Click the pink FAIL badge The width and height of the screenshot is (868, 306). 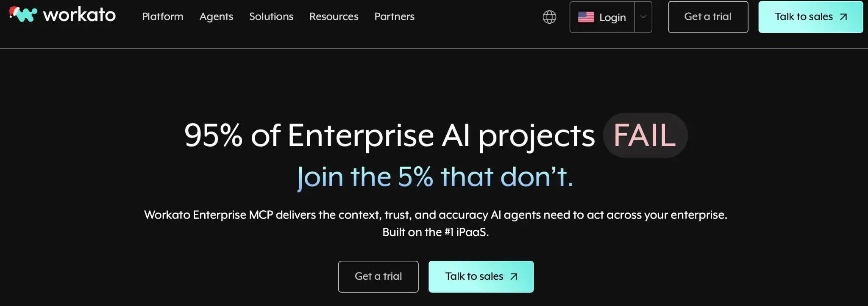pos(645,135)
